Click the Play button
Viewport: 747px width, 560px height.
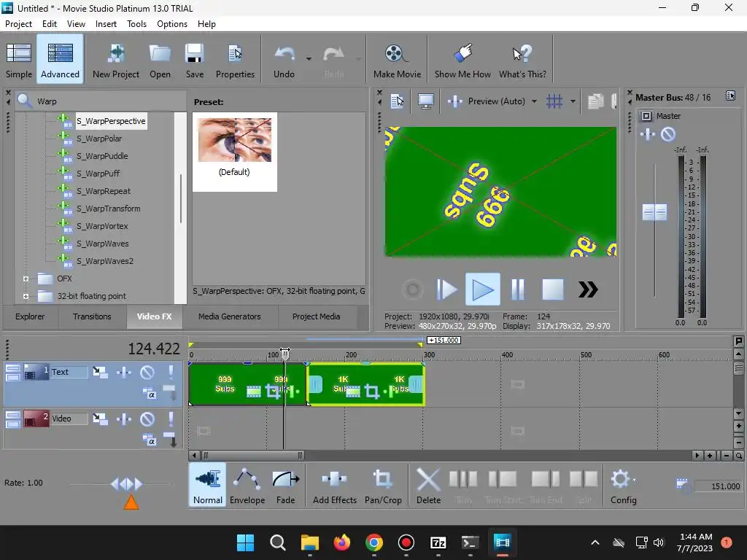click(x=483, y=289)
